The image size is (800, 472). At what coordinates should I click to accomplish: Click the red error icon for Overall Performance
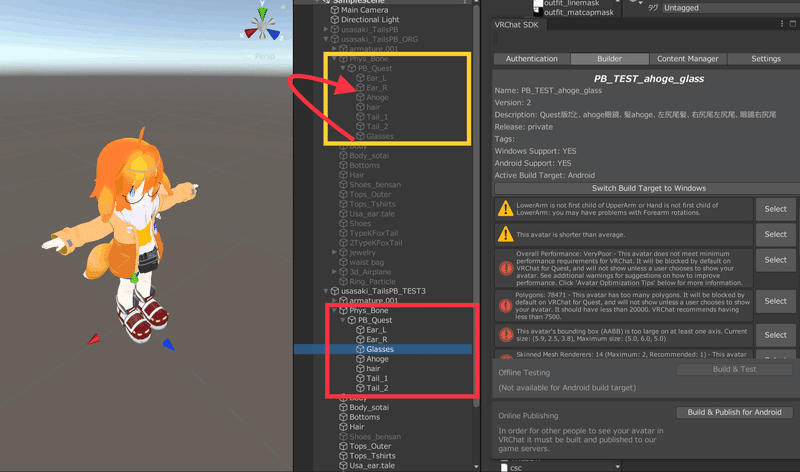(x=506, y=267)
